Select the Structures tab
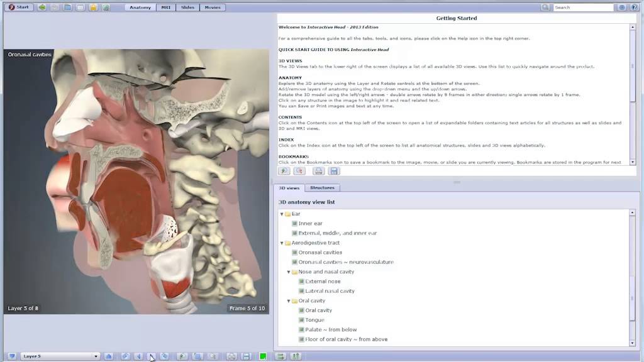Viewport: 644px width, 362px height. pos(322,187)
